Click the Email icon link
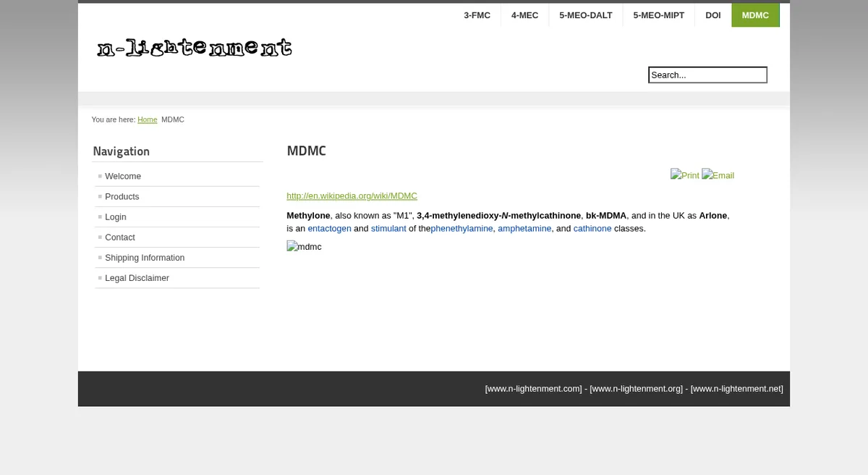The image size is (868, 475). click(x=718, y=175)
